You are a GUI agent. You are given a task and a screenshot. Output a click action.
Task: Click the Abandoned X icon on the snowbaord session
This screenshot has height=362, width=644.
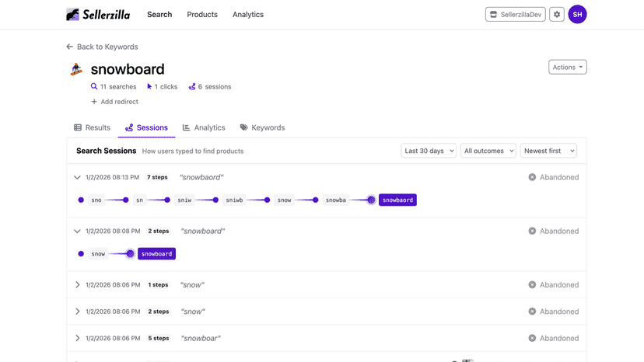coord(532,177)
